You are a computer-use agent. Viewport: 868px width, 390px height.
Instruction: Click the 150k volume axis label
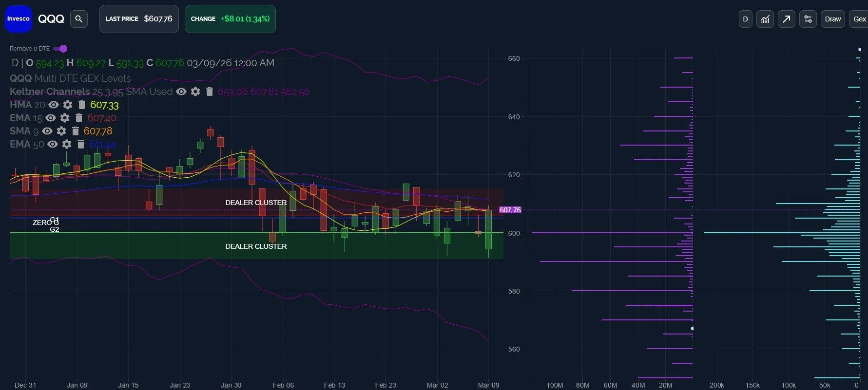tap(752, 385)
